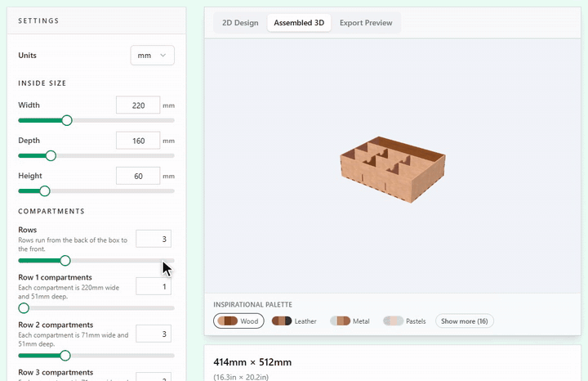Click the Depth value input field
The height and width of the screenshot is (381, 588).
pos(138,141)
